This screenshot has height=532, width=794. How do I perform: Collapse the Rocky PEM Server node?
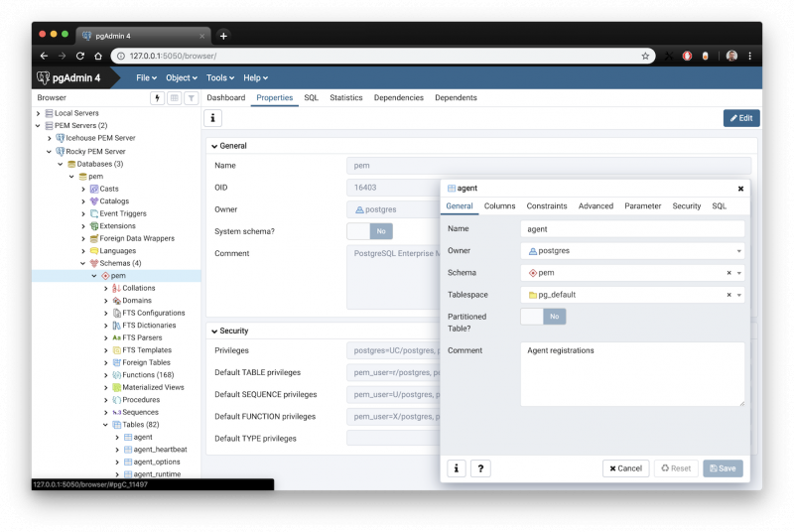(x=49, y=151)
